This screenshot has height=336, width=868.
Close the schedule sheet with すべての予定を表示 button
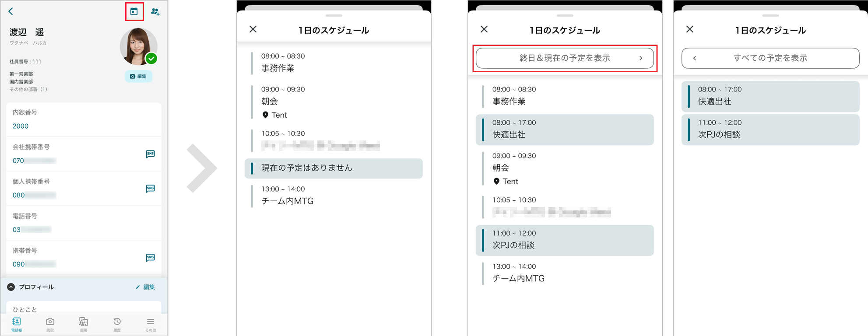(690, 29)
